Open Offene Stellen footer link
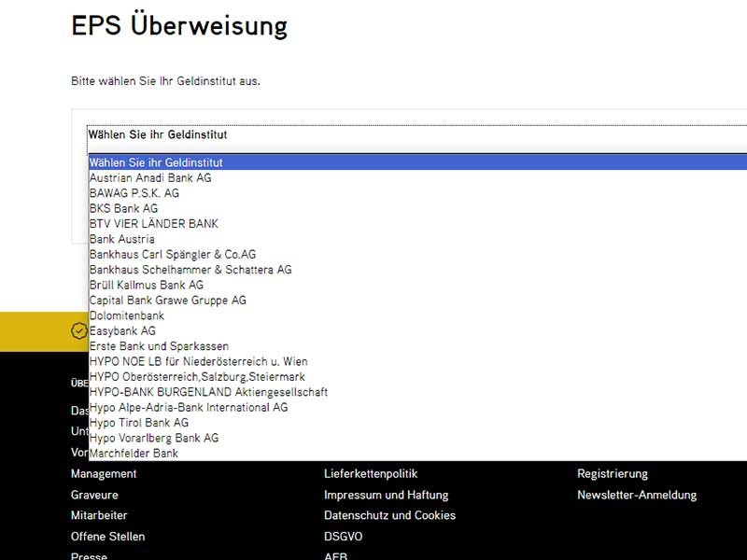Screen dimensions: 747x560 click(x=107, y=536)
